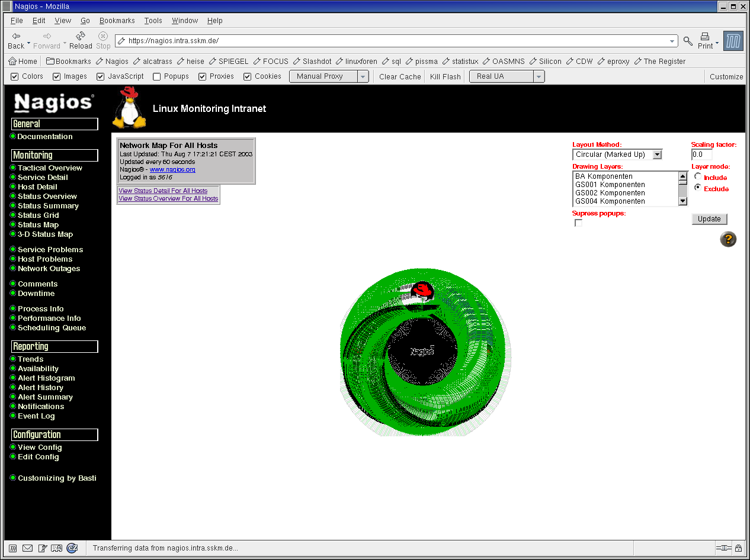750x560 pixels.
Task: Open the Home bookmark icon
Action: pyautogui.click(x=23, y=61)
